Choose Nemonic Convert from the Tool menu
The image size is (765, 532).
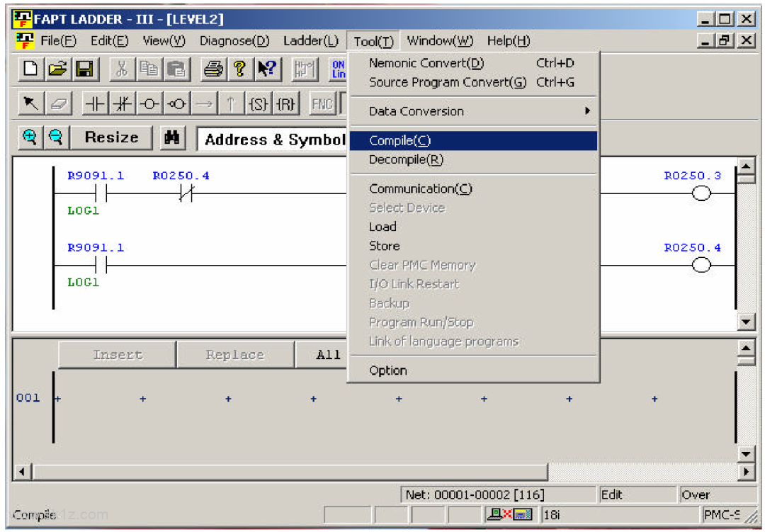tap(473, 63)
